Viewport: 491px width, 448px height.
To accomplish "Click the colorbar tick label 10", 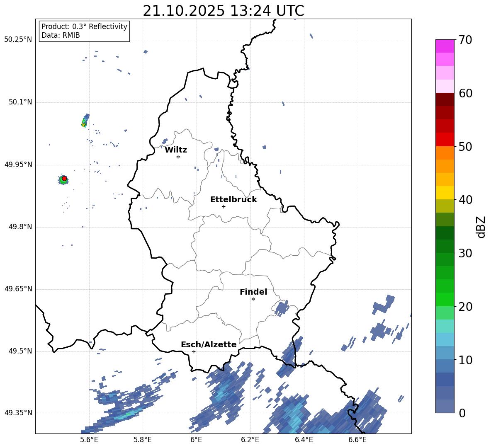I will [465, 360].
